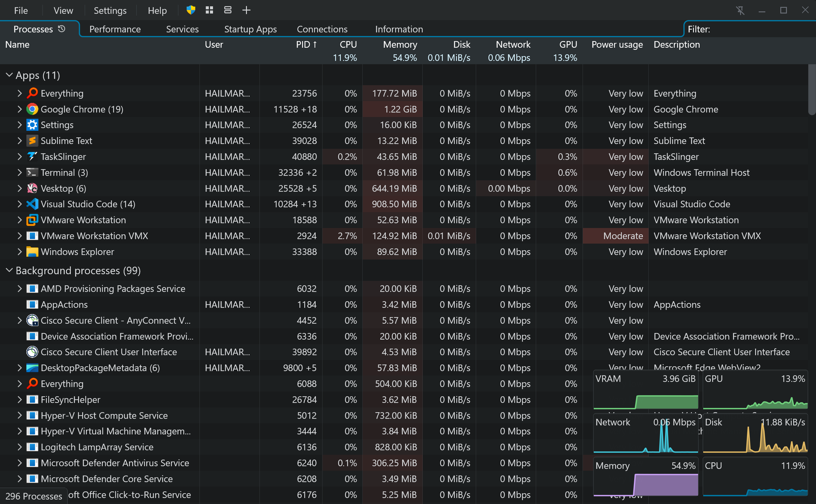
Task: Open the Help menu
Action: pyautogui.click(x=157, y=11)
